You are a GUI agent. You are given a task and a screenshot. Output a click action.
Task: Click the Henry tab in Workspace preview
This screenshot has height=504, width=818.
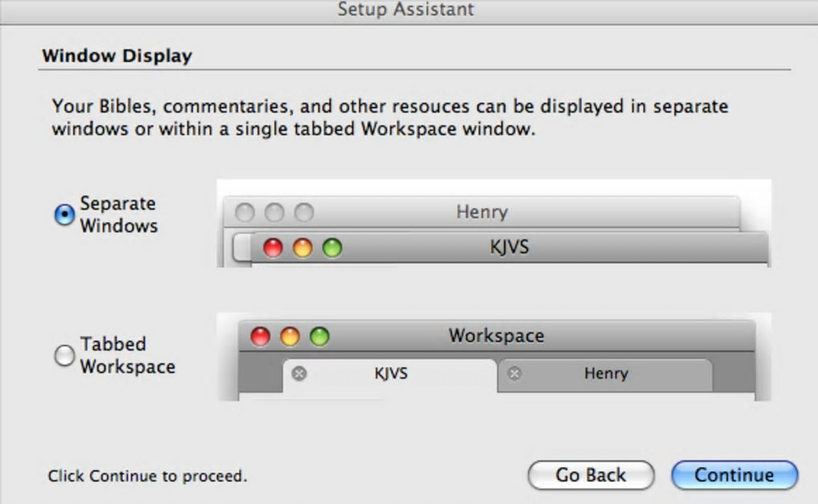605,373
